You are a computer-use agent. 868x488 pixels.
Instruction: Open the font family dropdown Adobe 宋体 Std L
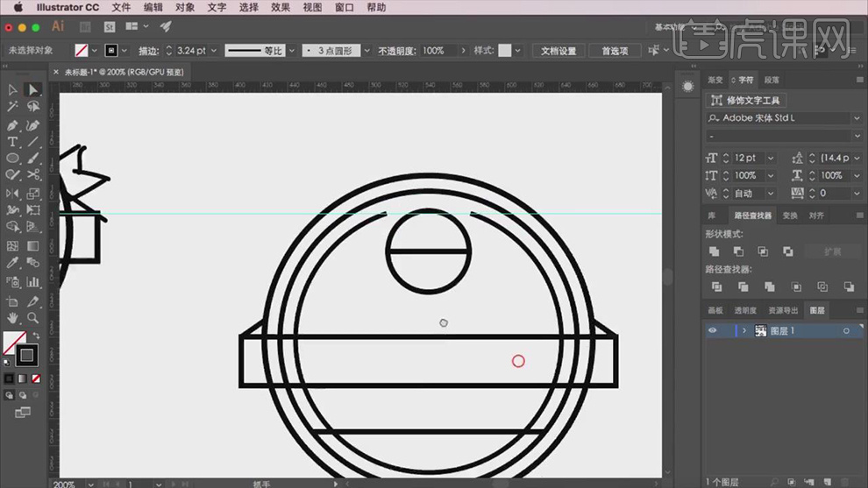point(857,118)
